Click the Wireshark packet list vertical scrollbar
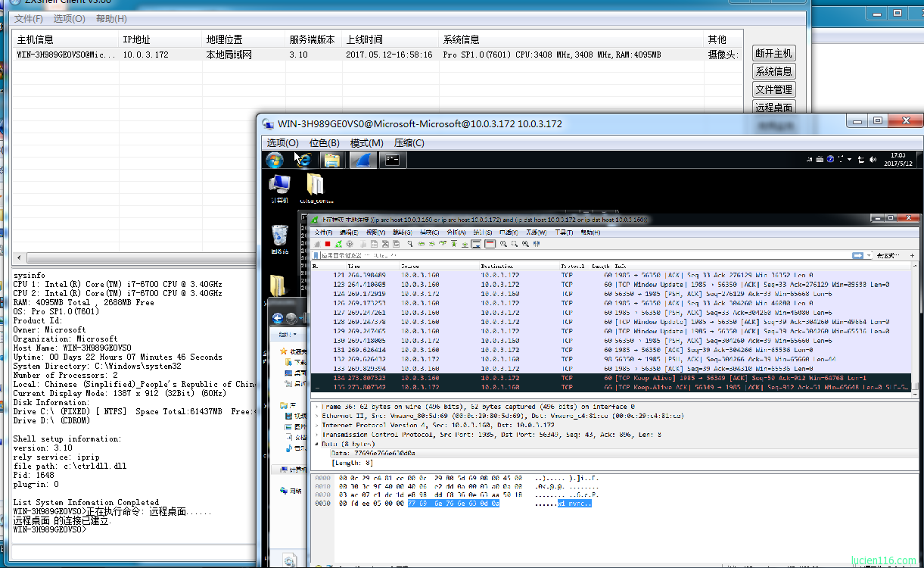Screen dimensions: 924x568 click(916, 328)
